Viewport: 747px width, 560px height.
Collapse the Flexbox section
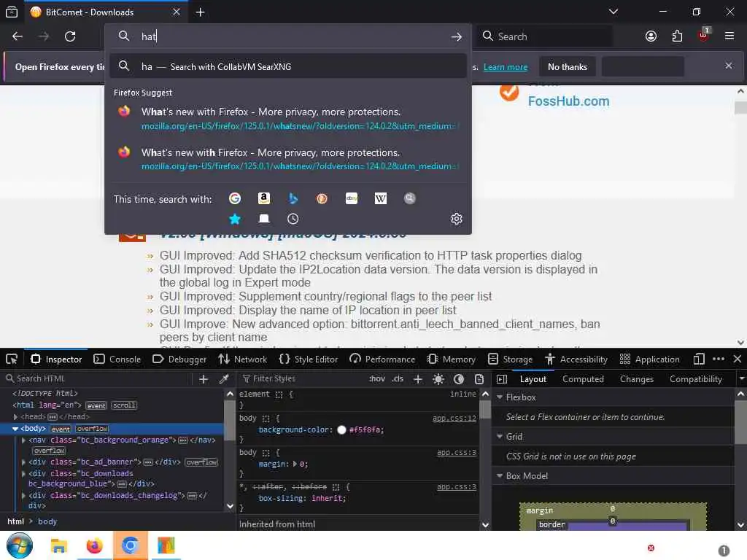point(500,397)
